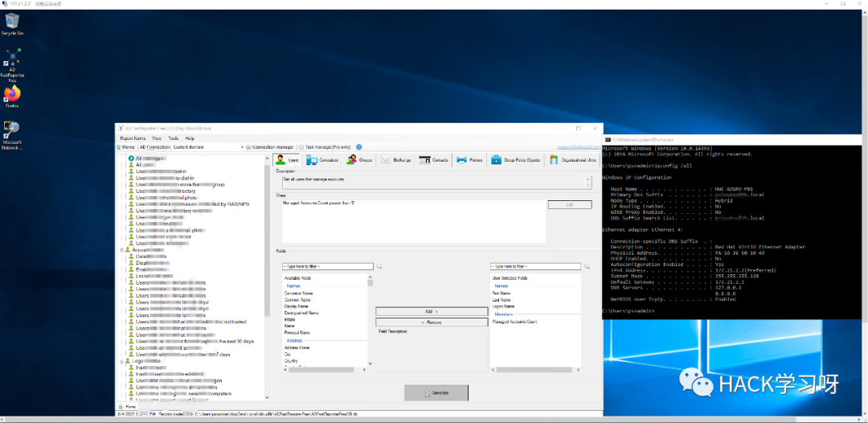Click Available Fields vertical scroll-down arrow
The height and width of the screenshot is (423, 868).
tap(370, 363)
